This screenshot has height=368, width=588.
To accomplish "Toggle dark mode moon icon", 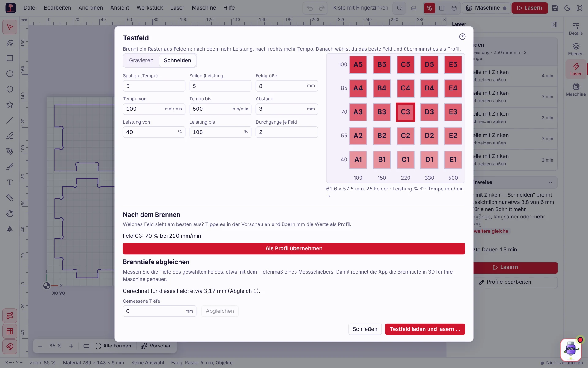I will [x=567, y=8].
